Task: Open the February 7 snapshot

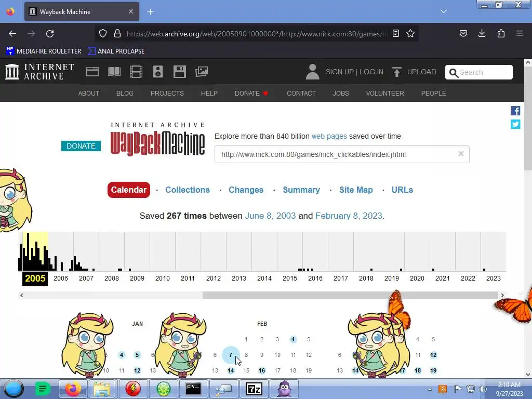Action: 231,355
